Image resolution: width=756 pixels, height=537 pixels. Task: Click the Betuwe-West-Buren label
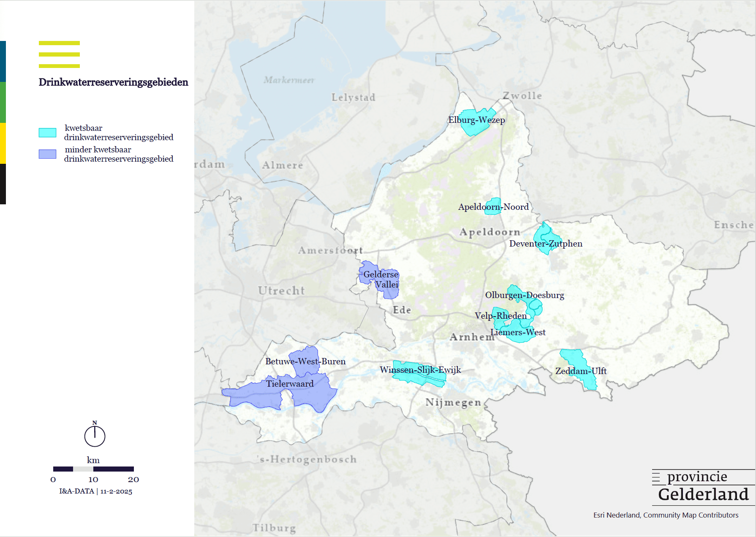pos(305,361)
